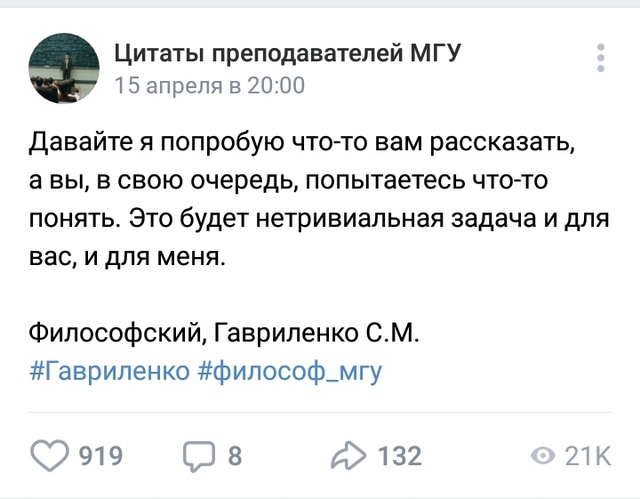Viewport: 640px width, 499px height.
Task: Click the opening line starting with Давайте
Action: pyautogui.click(x=303, y=143)
